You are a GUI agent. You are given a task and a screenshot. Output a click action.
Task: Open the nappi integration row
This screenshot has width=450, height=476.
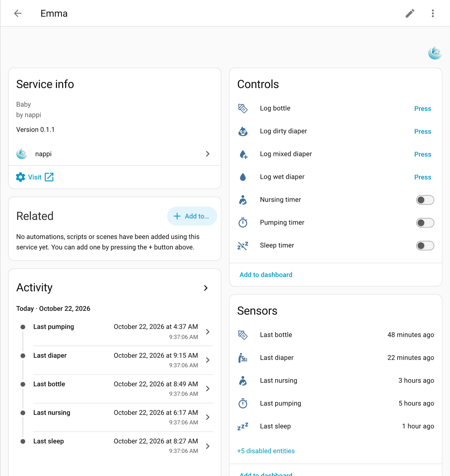pyautogui.click(x=115, y=154)
